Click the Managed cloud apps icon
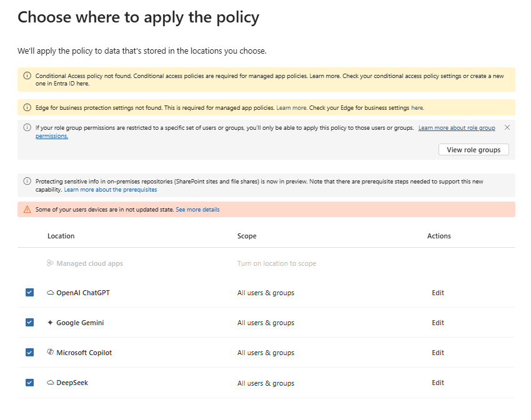 tap(50, 263)
